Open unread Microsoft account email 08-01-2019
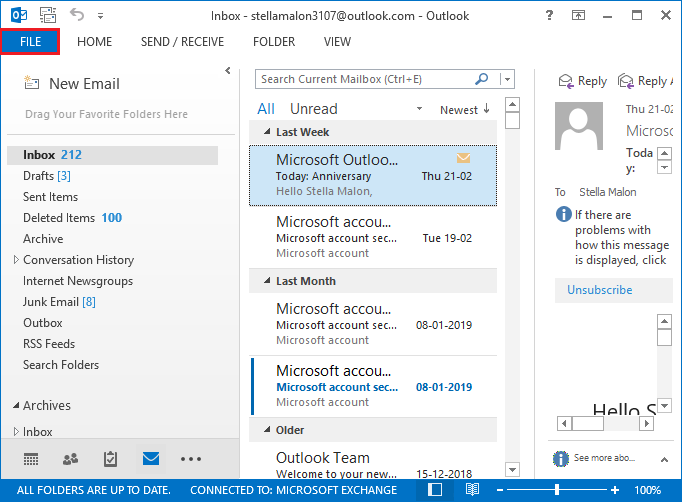Screen dimensions: 682x502 373,386
